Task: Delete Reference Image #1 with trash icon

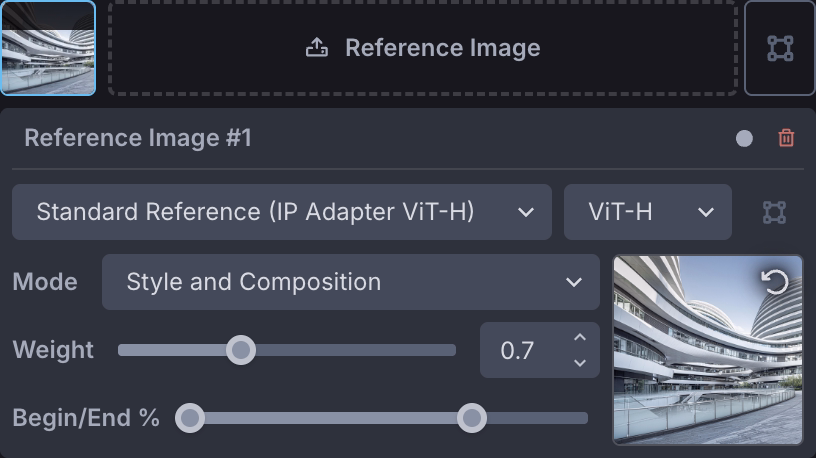Action: click(x=786, y=138)
